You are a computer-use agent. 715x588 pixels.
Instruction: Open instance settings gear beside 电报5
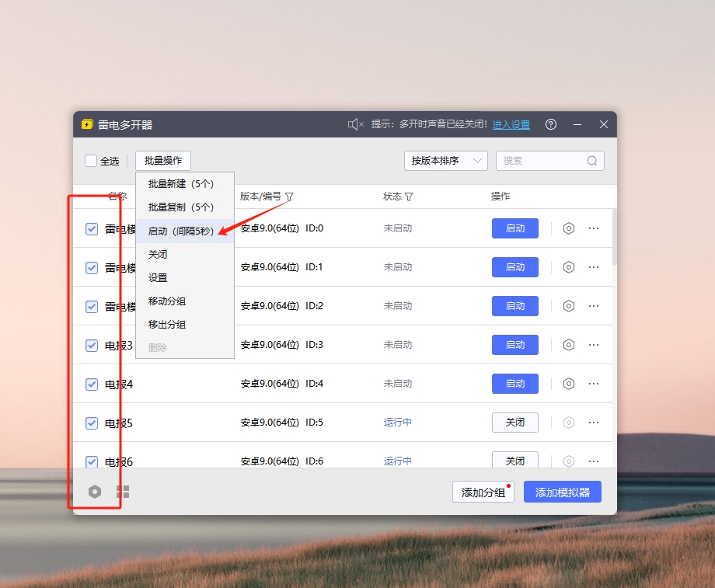tap(569, 422)
